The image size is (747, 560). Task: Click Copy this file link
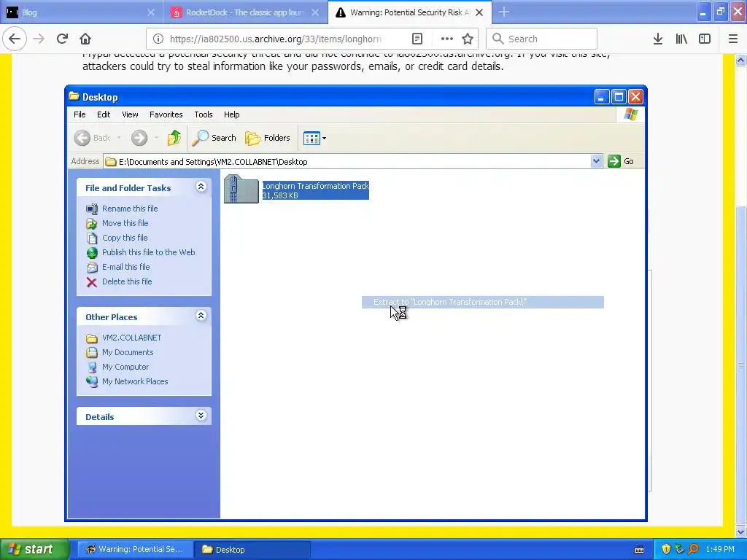125,238
